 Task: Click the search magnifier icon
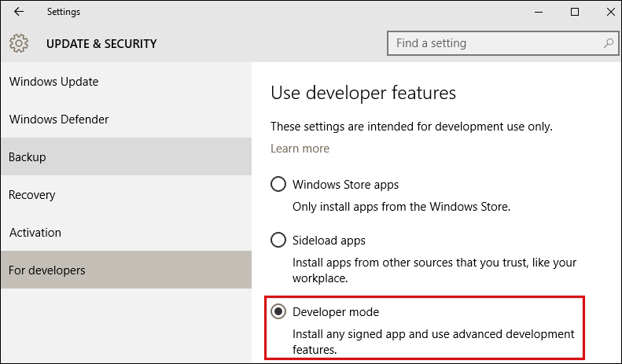click(608, 43)
